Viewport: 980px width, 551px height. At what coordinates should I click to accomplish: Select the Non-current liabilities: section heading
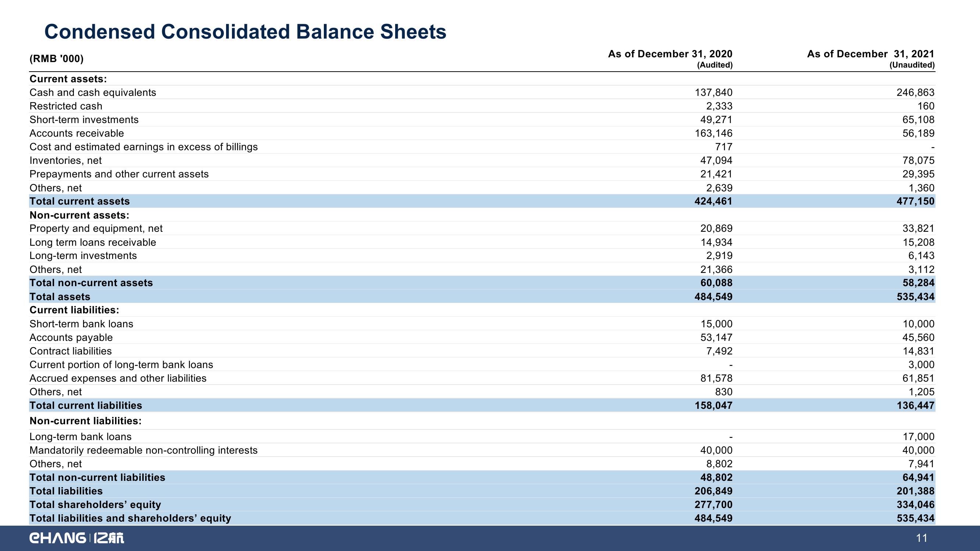click(x=86, y=421)
